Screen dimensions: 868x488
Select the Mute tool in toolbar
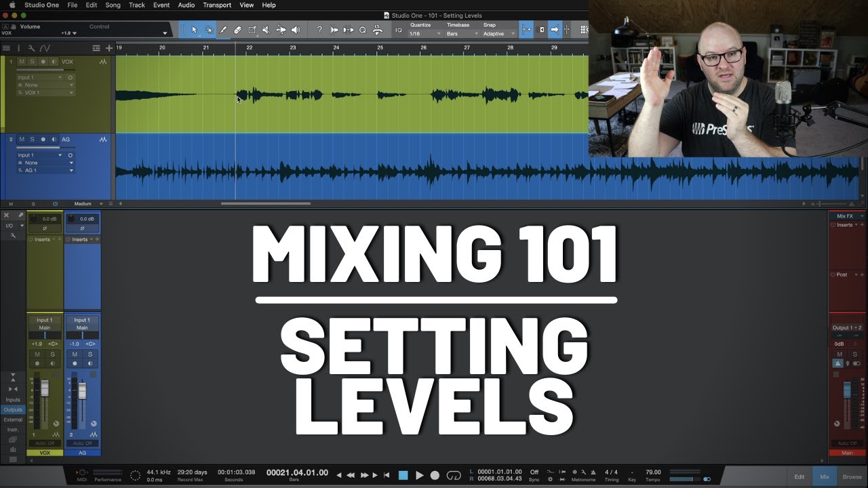click(x=266, y=30)
